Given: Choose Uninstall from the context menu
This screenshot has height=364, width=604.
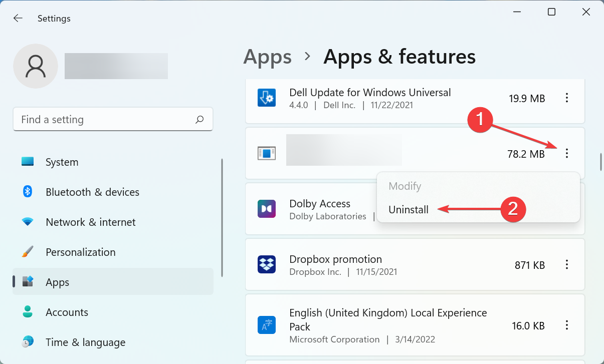Looking at the screenshot, I should (409, 210).
